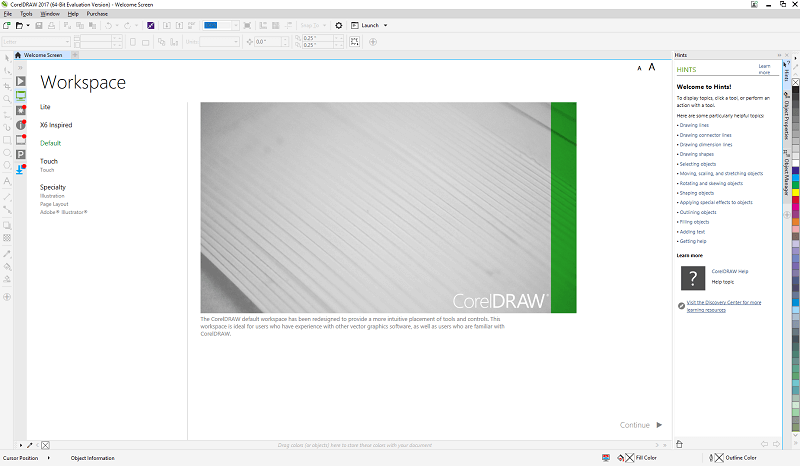The image size is (800, 466).
Task: Open the product details info icon
Action: click(20, 125)
